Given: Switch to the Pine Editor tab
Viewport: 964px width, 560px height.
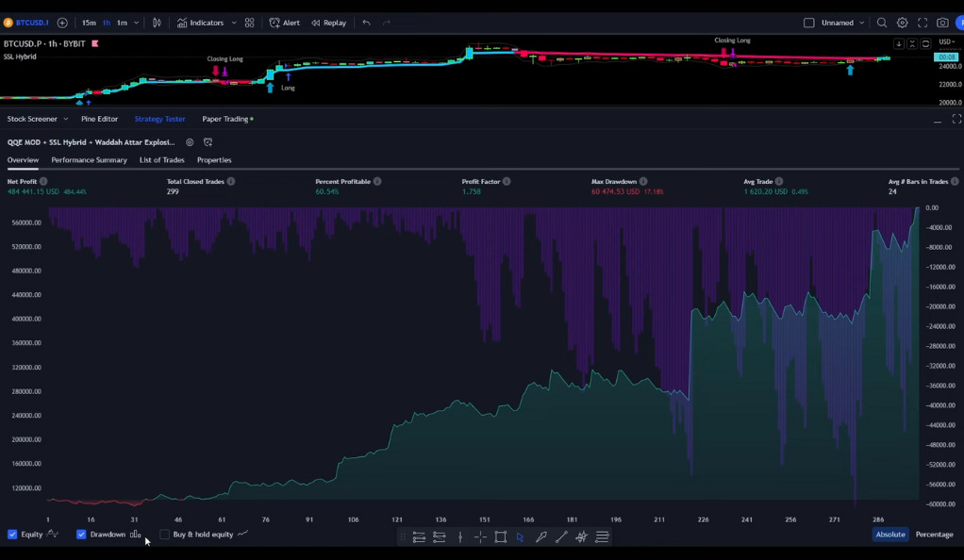Looking at the screenshot, I should point(100,119).
